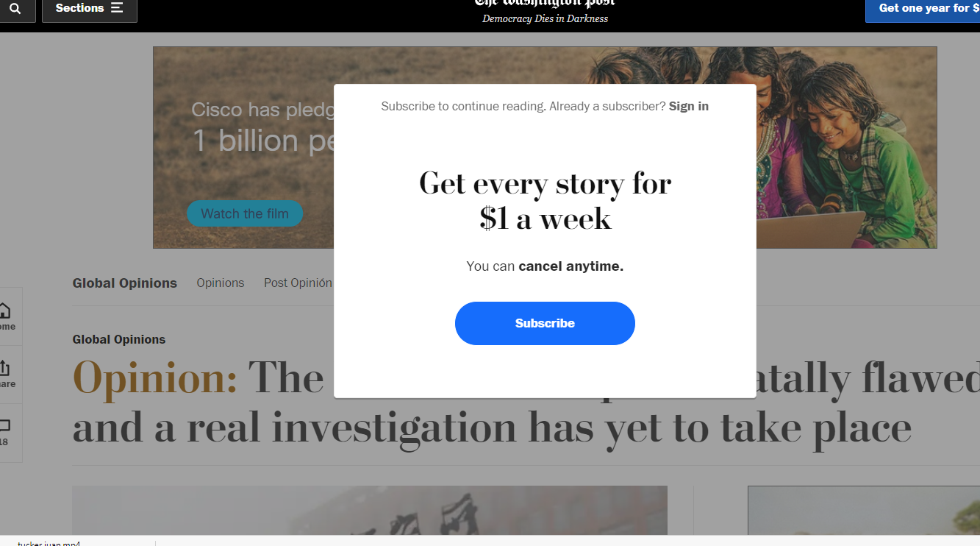Click the article lead photo
The width and height of the screenshot is (980, 546).
pyautogui.click(x=370, y=510)
